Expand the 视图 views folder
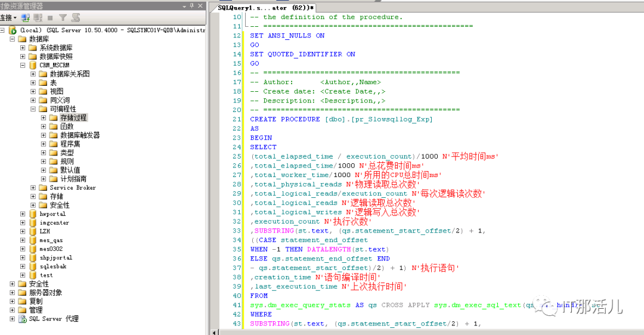This screenshot has height=335, width=644. tap(33, 92)
